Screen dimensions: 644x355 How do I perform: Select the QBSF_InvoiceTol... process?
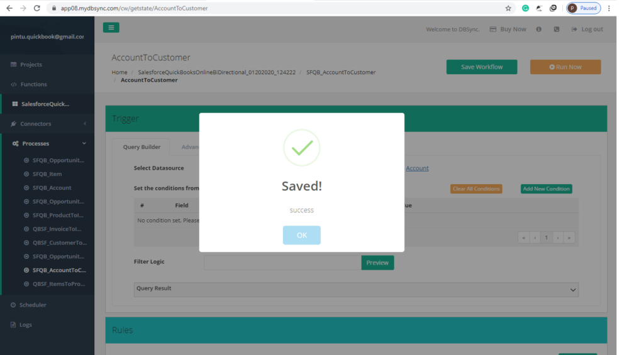point(57,229)
